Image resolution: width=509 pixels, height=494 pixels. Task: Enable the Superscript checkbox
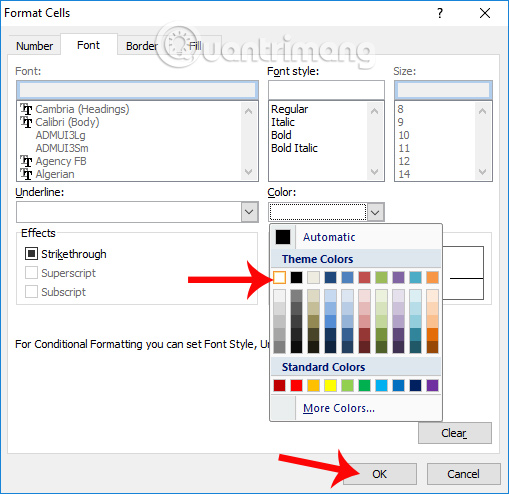(31, 273)
